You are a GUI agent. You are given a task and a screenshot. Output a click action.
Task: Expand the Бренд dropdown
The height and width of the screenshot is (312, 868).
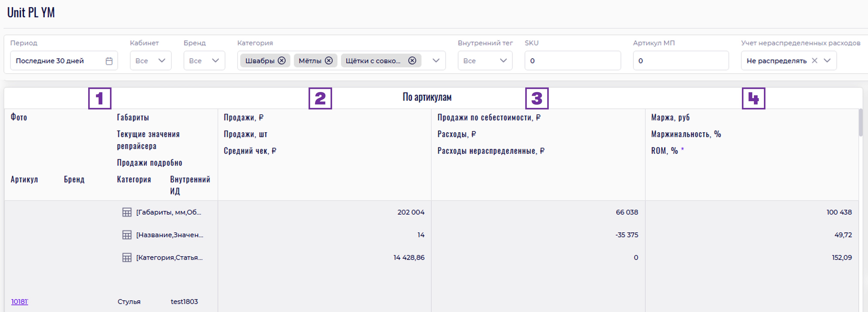pos(215,60)
